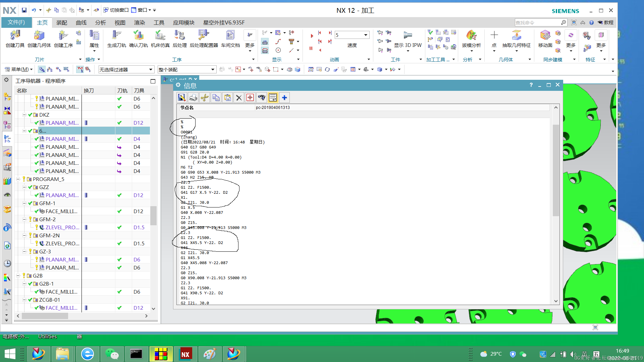Switch to the 分析 ribbon tab
This screenshot has width=644, height=362.
click(x=101, y=22)
